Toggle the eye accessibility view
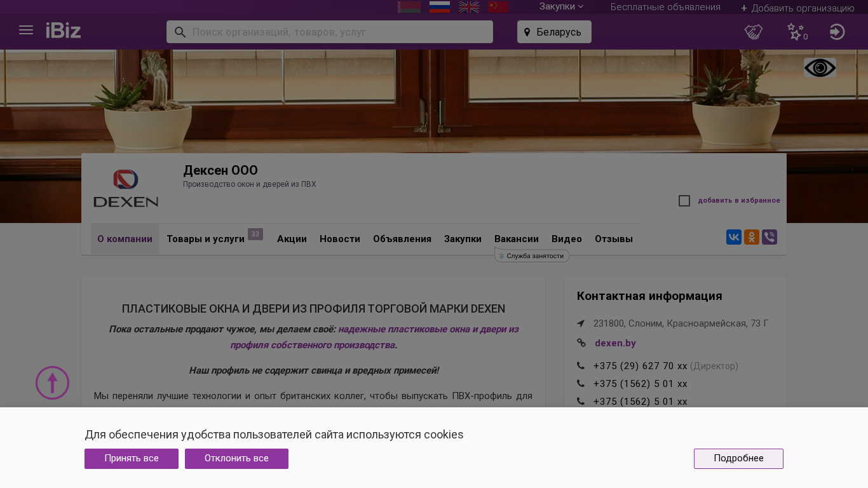Viewport: 868px width, 488px height. tap(820, 68)
